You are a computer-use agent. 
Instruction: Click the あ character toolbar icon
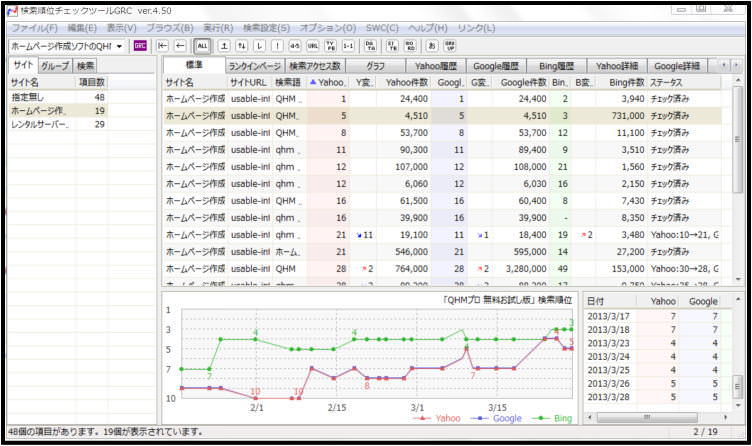point(432,46)
